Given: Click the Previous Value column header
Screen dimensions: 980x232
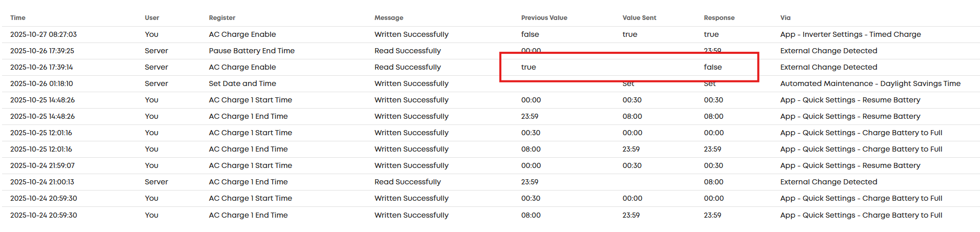Looking at the screenshot, I should pyautogui.click(x=544, y=18).
